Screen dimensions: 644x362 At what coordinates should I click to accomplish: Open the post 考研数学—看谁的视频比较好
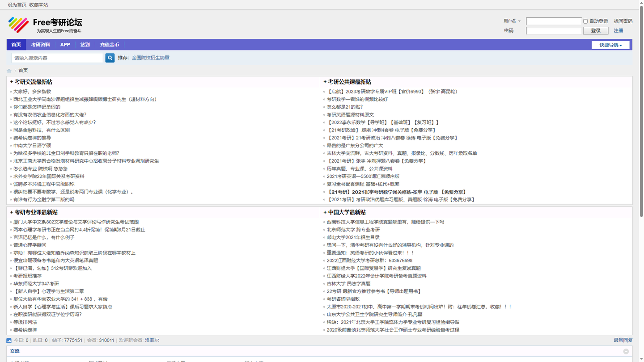[357, 99]
